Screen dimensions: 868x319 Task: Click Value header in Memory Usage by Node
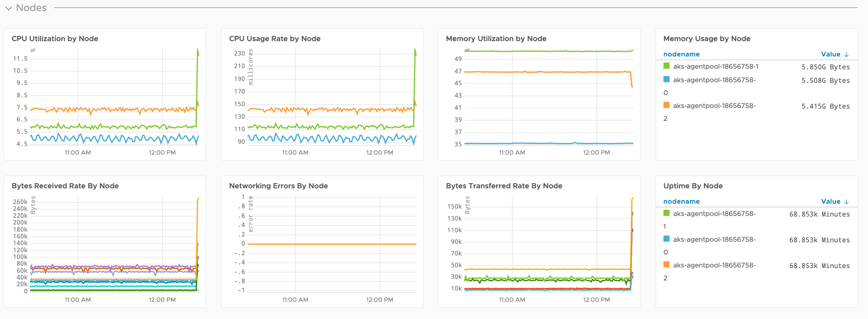pyautogui.click(x=831, y=54)
